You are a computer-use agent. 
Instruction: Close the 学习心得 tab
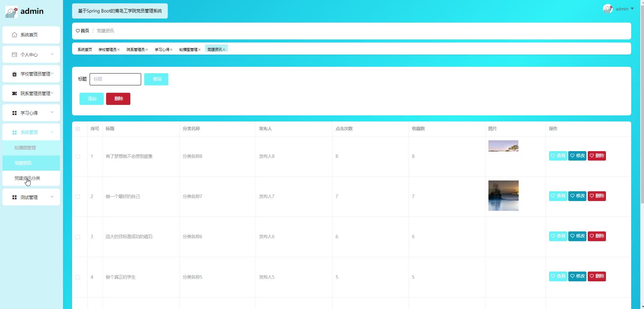tap(171, 50)
